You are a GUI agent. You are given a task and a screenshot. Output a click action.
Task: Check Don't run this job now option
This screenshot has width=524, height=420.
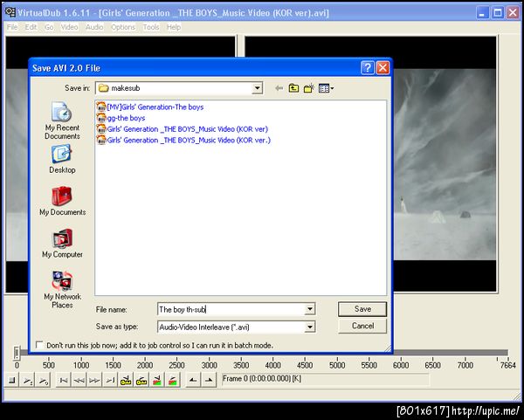tap(40, 345)
